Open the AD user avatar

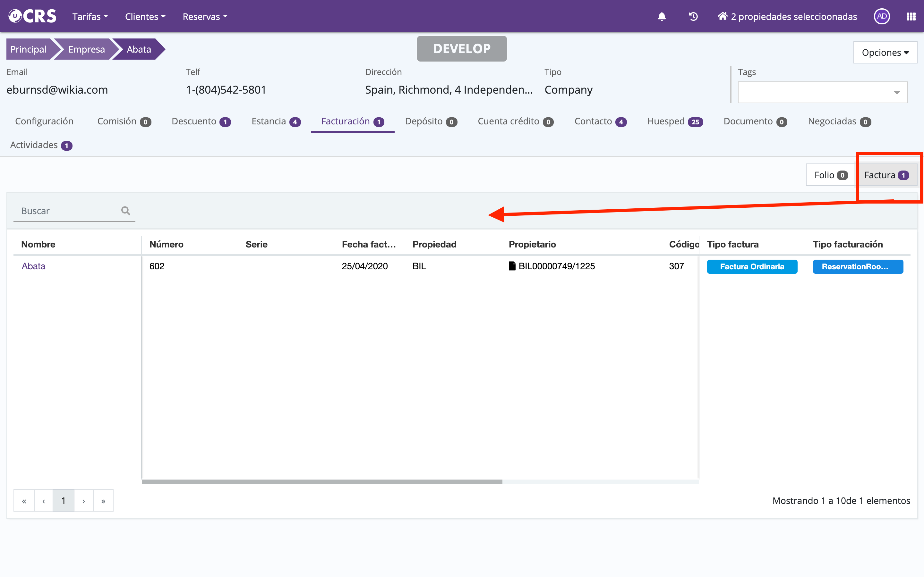(x=882, y=16)
